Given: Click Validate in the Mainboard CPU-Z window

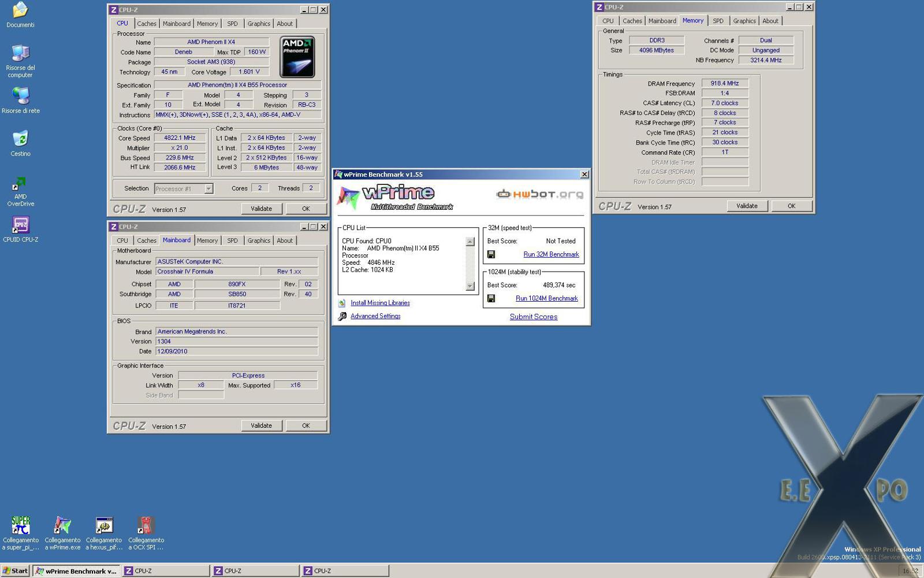Looking at the screenshot, I should pyautogui.click(x=261, y=425).
